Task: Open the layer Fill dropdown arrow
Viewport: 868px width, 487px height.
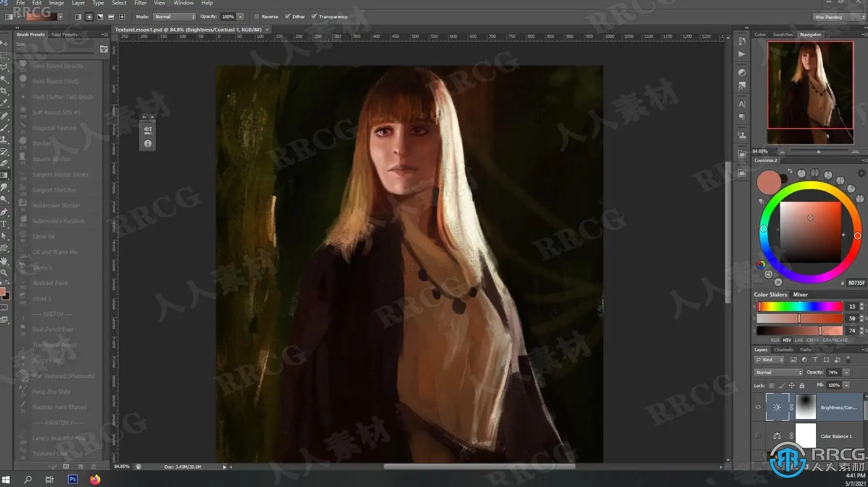Action: [846, 385]
